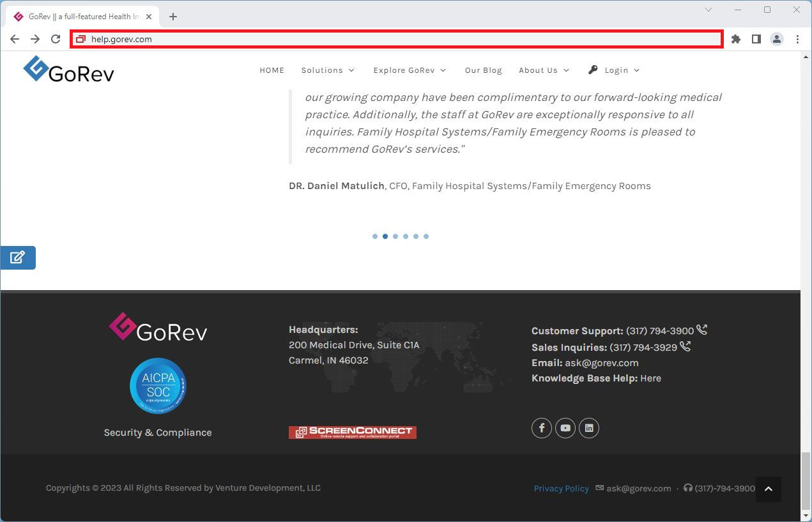
Task: Call Sales Inquiries number (317) 794-3929
Action: tap(643, 348)
